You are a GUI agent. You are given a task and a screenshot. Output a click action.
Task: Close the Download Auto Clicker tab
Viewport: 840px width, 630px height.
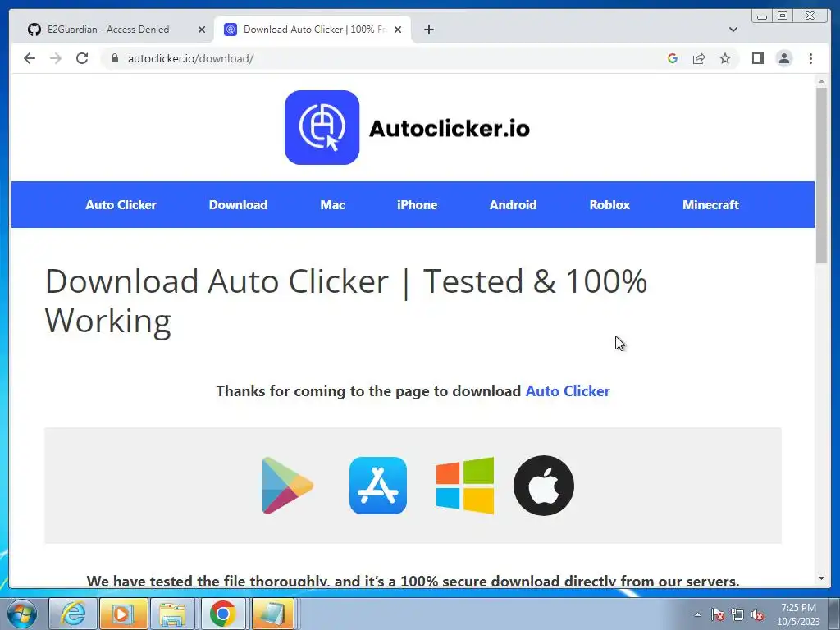[x=398, y=30]
